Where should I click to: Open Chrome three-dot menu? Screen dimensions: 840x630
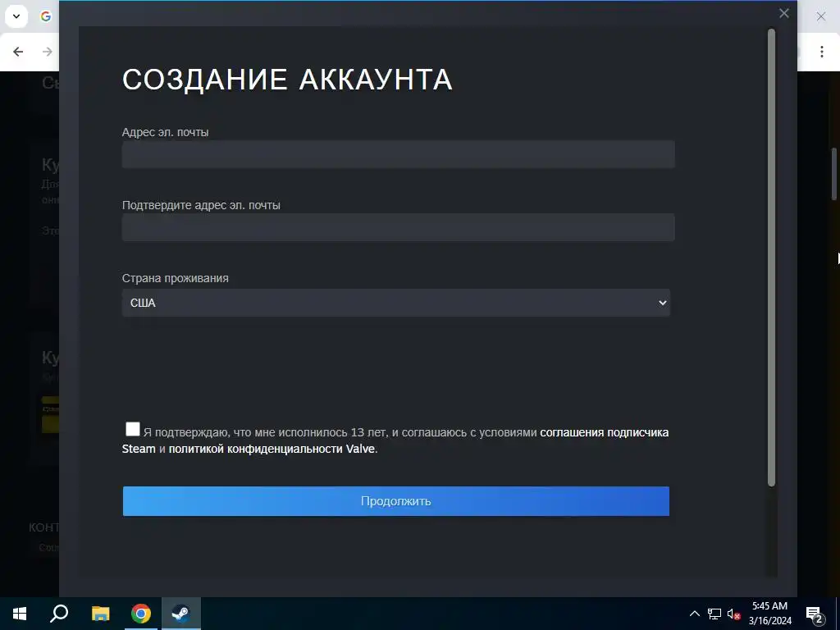click(x=821, y=52)
